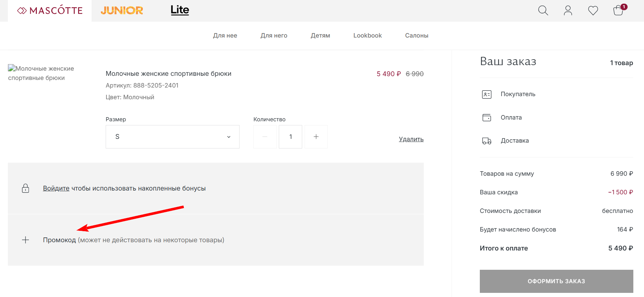Viewport: 644px width, 297px height.
Task: Click the quantity input field
Action: 291,137
